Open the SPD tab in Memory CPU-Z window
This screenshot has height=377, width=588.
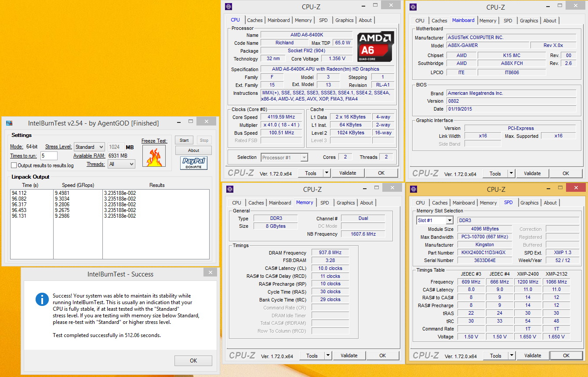(325, 203)
